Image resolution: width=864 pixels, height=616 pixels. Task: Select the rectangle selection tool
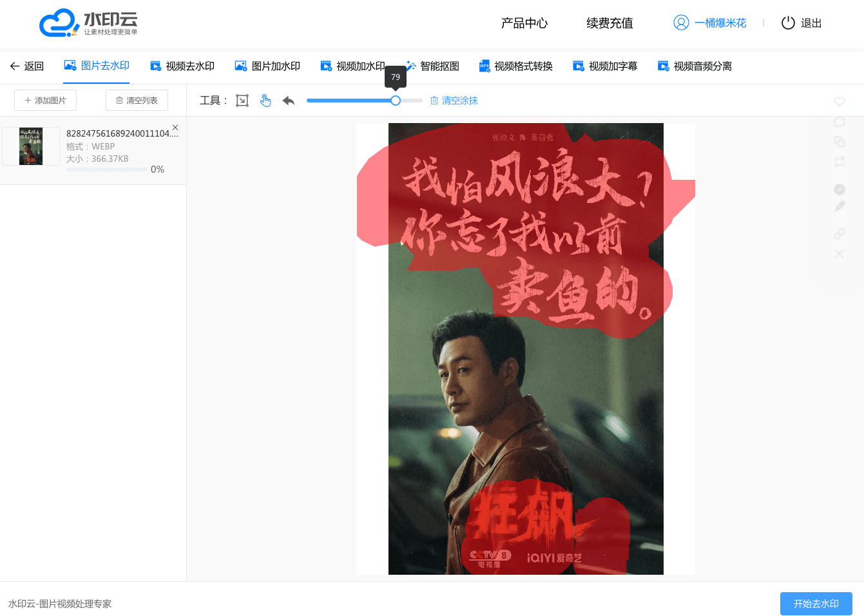[242, 101]
